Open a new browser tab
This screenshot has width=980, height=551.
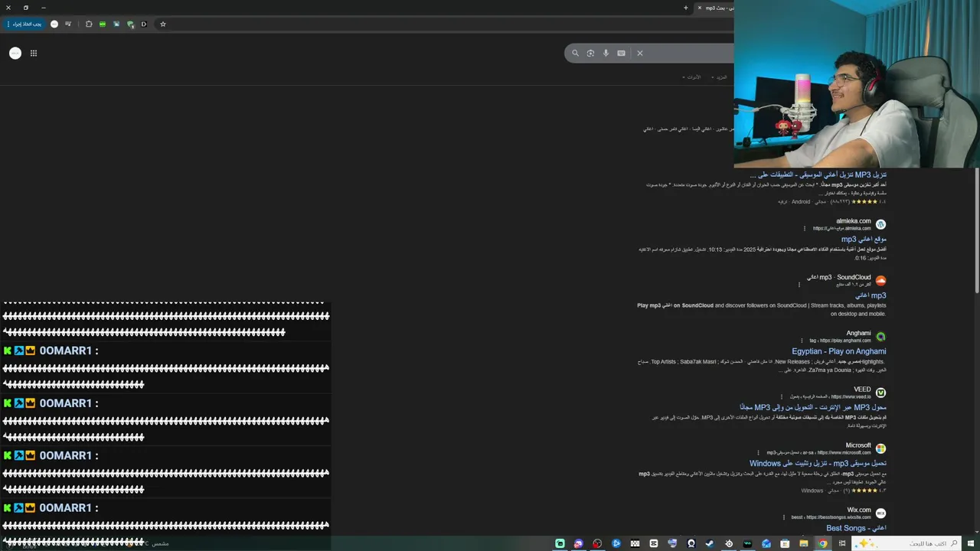click(x=686, y=8)
